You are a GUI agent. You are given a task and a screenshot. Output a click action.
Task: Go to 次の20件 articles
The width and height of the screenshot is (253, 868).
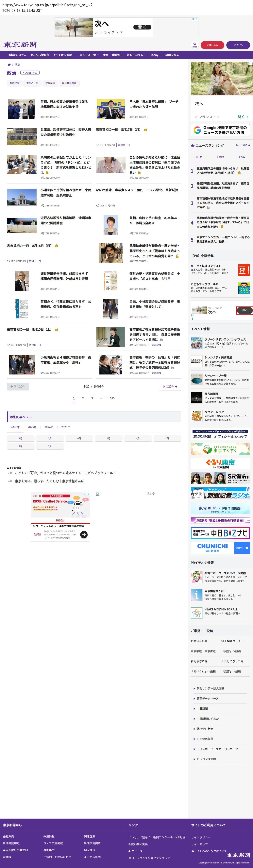click(x=170, y=387)
